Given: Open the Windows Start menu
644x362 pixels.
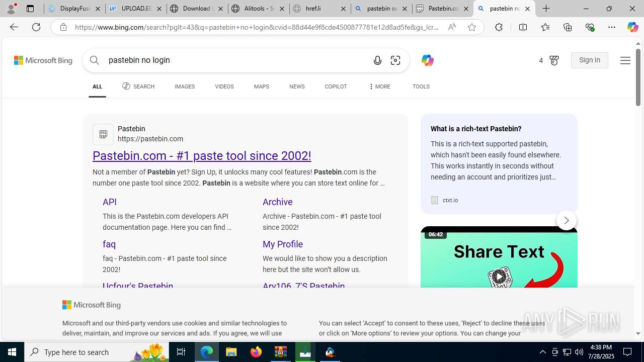Looking at the screenshot, I should [12, 352].
